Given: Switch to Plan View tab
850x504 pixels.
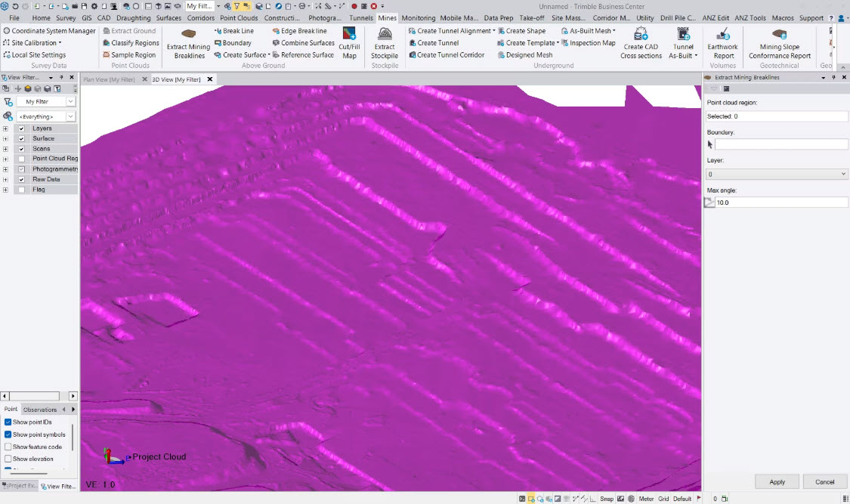Looking at the screenshot, I should (109, 79).
